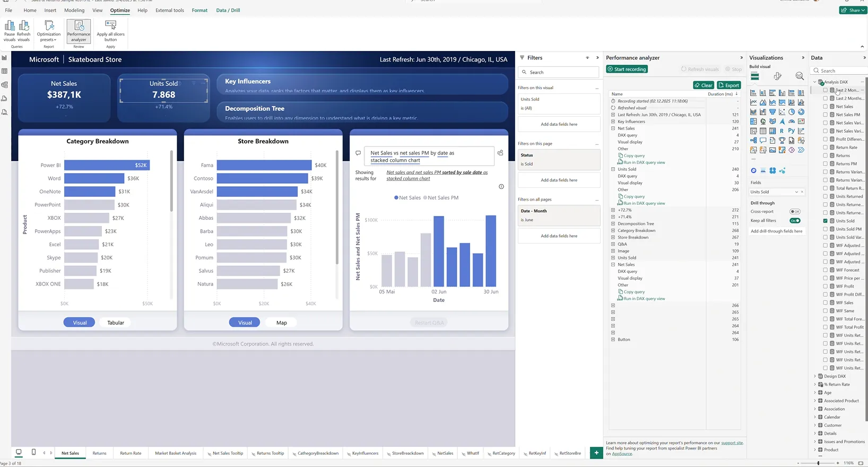Open the Insert ribbon tab
This screenshot has width=868, height=467.
tap(50, 10)
